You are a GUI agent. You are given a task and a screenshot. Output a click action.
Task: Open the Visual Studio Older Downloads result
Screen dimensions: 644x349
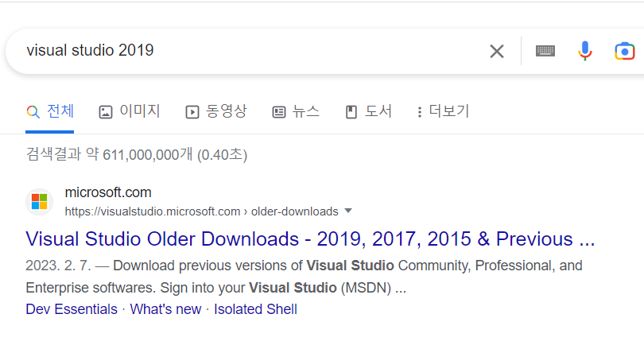click(310, 239)
